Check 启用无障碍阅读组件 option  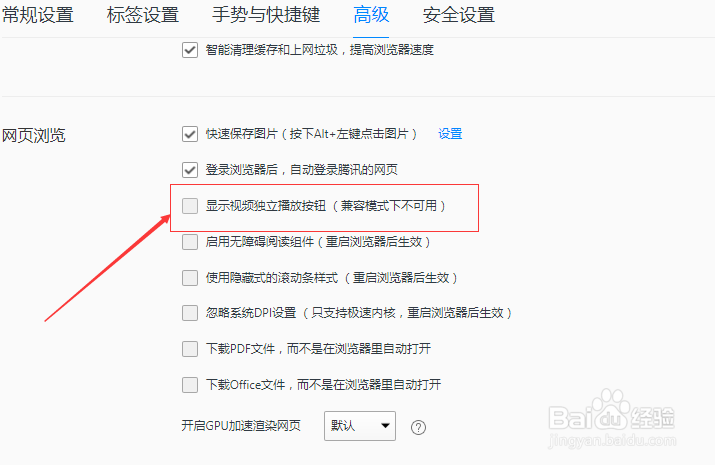[x=190, y=242]
